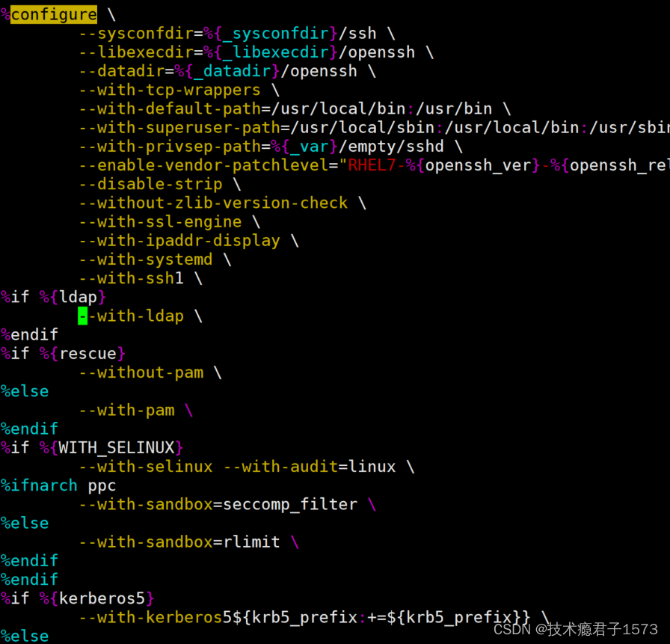Viewport: 670px width, 644px height.
Task: Click the %if %{ldap} line
Action: click(x=53, y=297)
